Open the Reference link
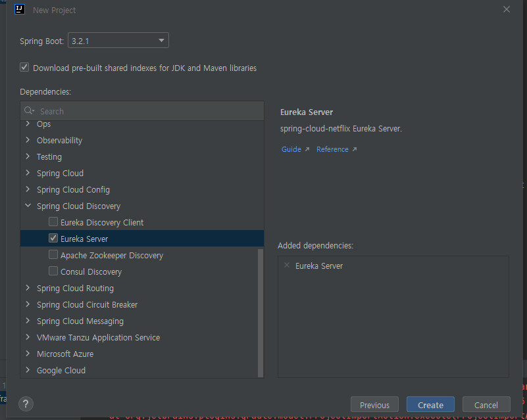Screen dimensions: 527x420 click(x=332, y=149)
